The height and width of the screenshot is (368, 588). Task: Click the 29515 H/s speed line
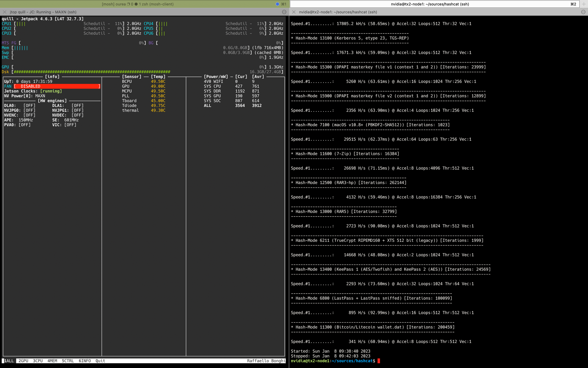(x=381, y=139)
